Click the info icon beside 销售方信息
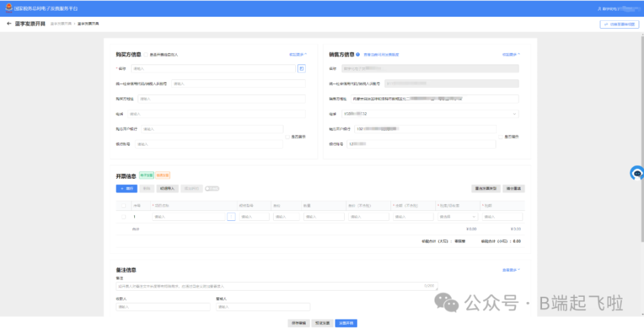Screen dimensions: 644x329 pos(358,54)
